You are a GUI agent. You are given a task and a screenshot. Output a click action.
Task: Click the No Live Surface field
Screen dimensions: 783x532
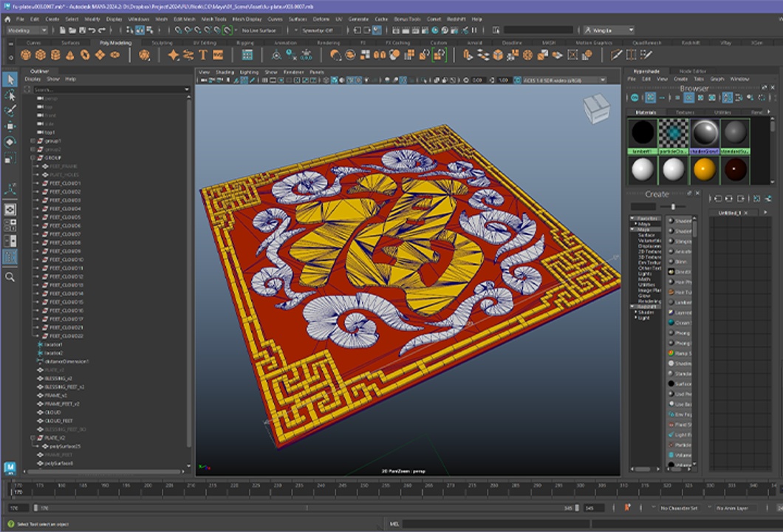pos(259,30)
